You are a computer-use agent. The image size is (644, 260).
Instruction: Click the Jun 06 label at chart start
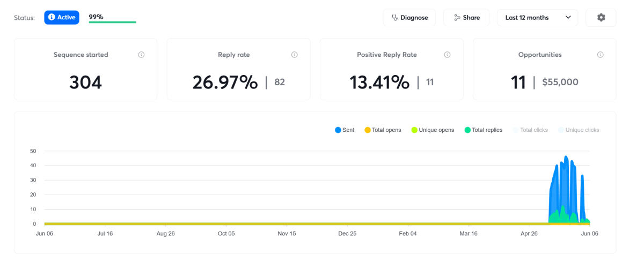pos(44,234)
